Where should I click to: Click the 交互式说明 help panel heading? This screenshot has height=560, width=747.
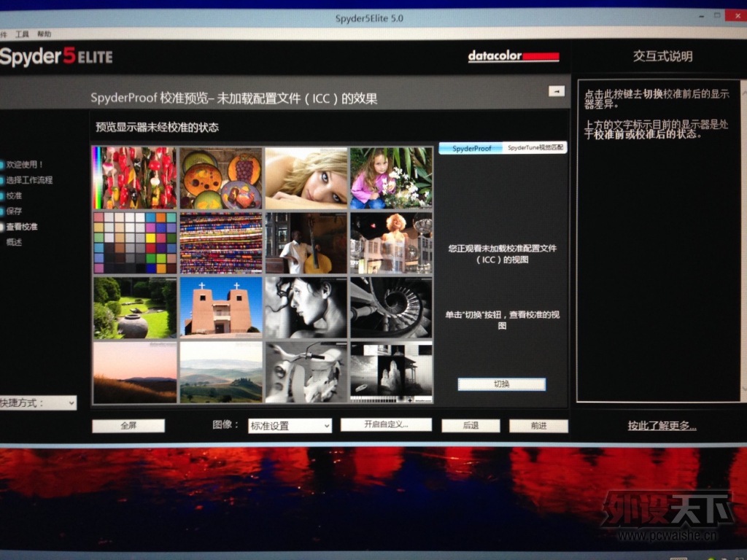click(662, 56)
